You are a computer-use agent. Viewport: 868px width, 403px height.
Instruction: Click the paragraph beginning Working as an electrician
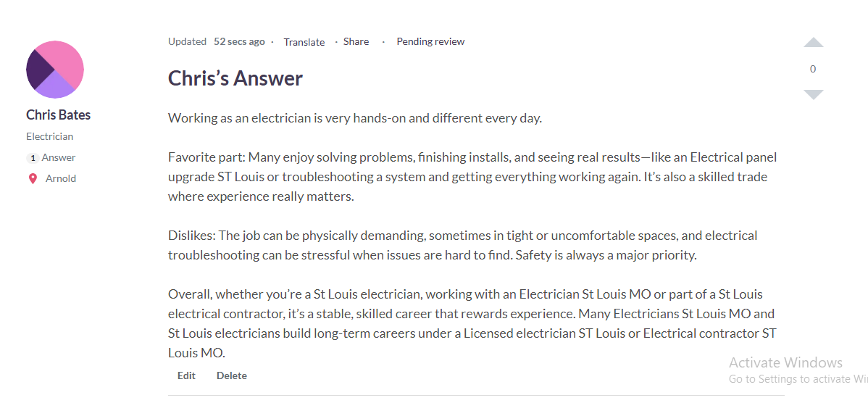pos(355,118)
